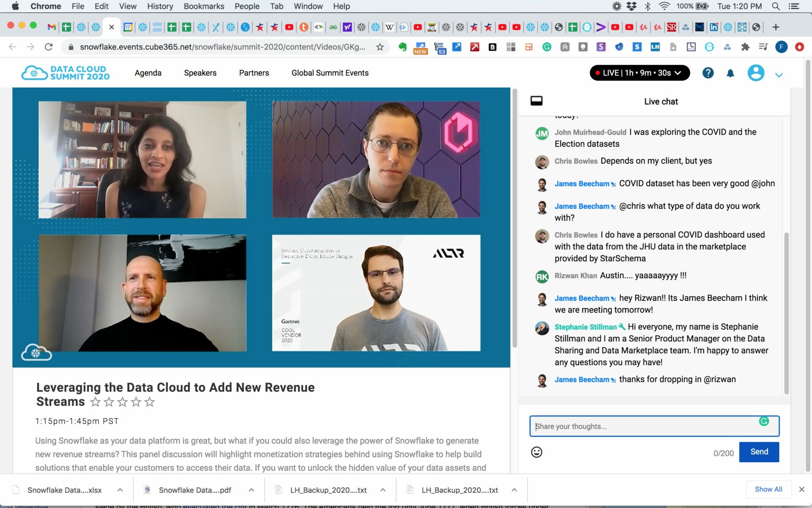Open the help question mark icon
Screen dimensions: 812x508
coord(708,73)
